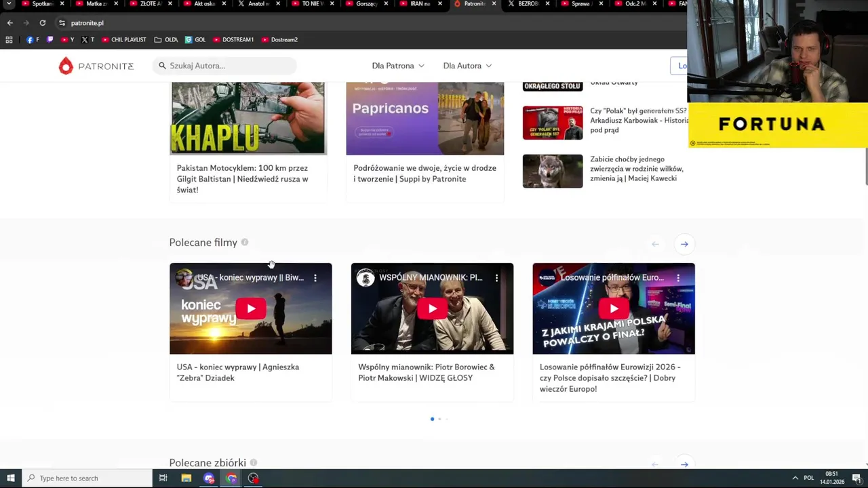Image resolution: width=868 pixels, height=488 pixels.
Task: Open the Dla Patrona dropdown menu
Action: click(x=398, y=66)
